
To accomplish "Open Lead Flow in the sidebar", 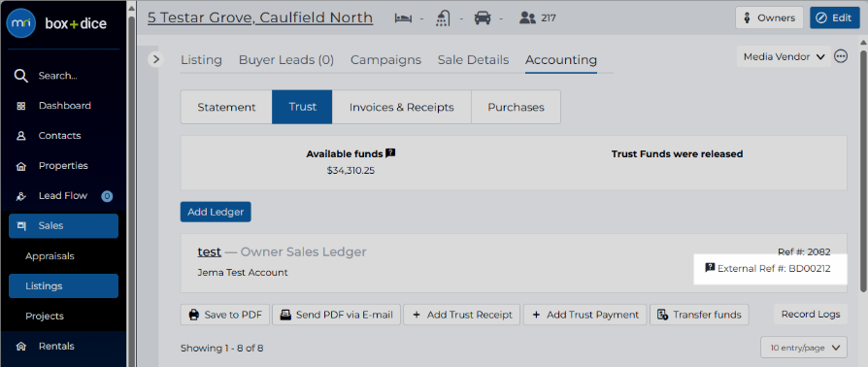I will pyautogui.click(x=64, y=196).
